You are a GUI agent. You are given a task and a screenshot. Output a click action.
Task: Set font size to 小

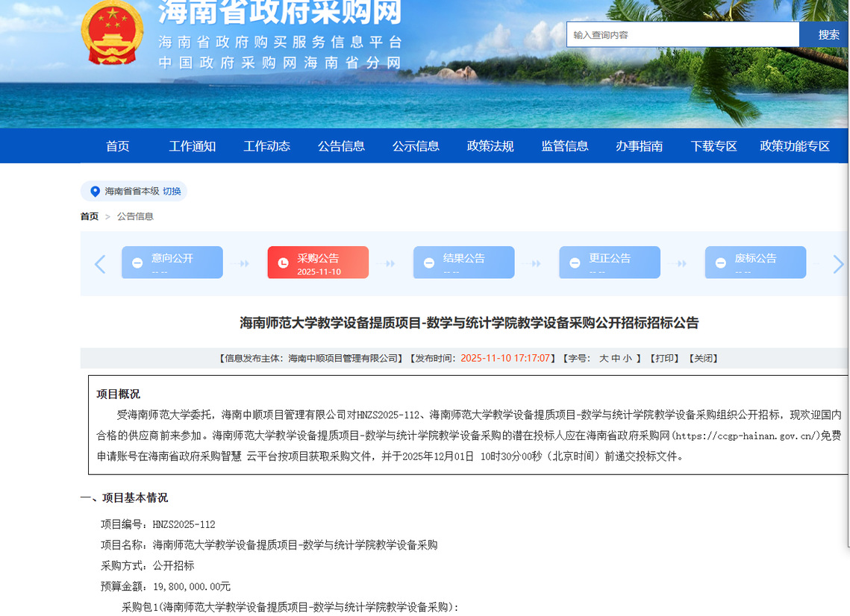point(628,359)
